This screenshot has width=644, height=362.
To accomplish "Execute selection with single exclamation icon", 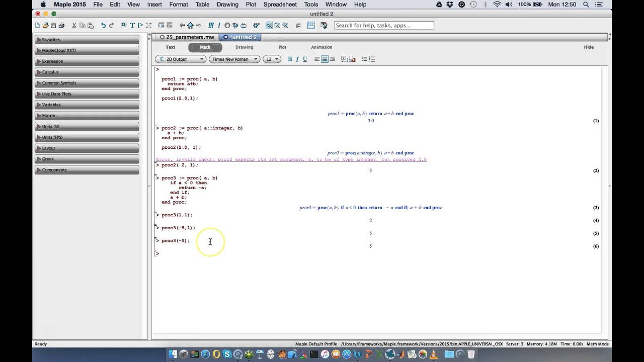I will pyautogui.click(x=219, y=25).
